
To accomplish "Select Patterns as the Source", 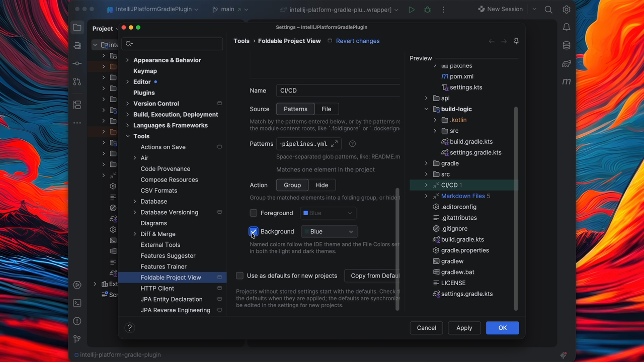I will [295, 109].
